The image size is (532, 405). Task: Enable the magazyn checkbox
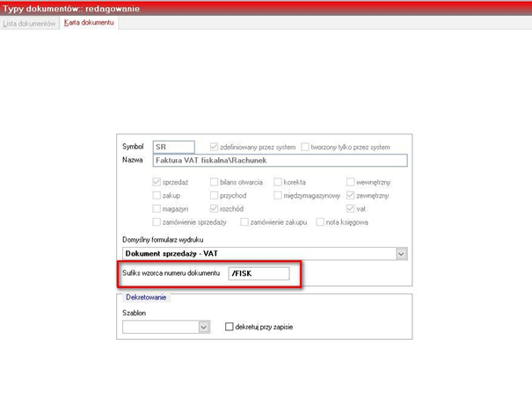157,208
